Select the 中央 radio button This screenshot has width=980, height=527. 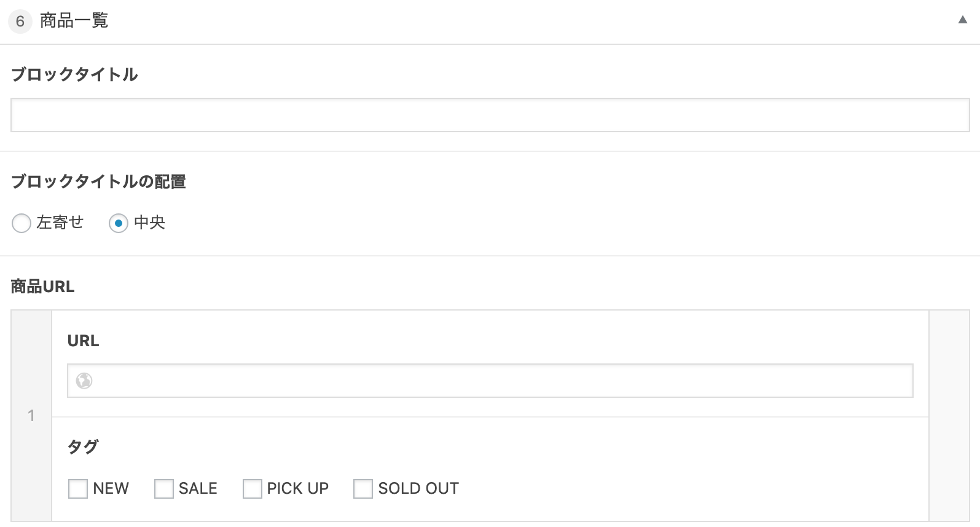[x=119, y=223]
